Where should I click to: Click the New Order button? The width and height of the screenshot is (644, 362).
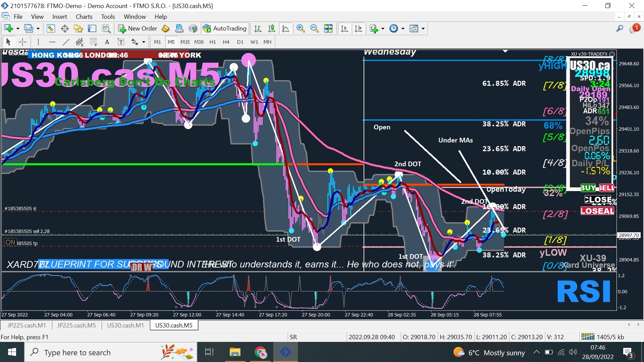point(138,28)
